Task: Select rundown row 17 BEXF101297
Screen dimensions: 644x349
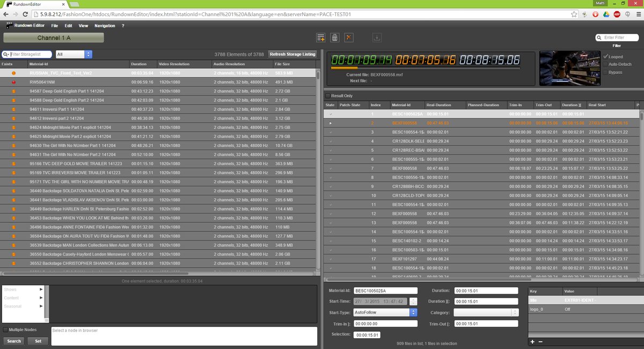Action: tap(481, 259)
